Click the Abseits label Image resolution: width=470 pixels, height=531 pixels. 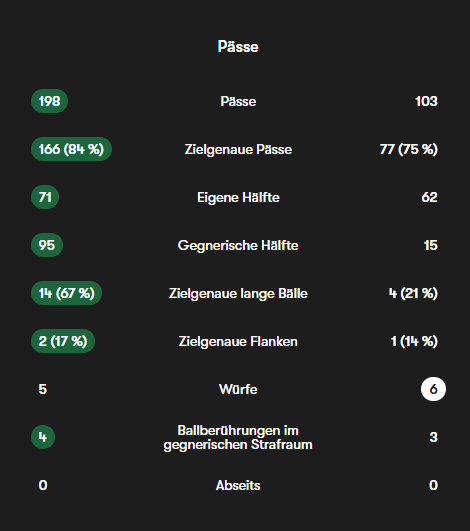pos(238,485)
